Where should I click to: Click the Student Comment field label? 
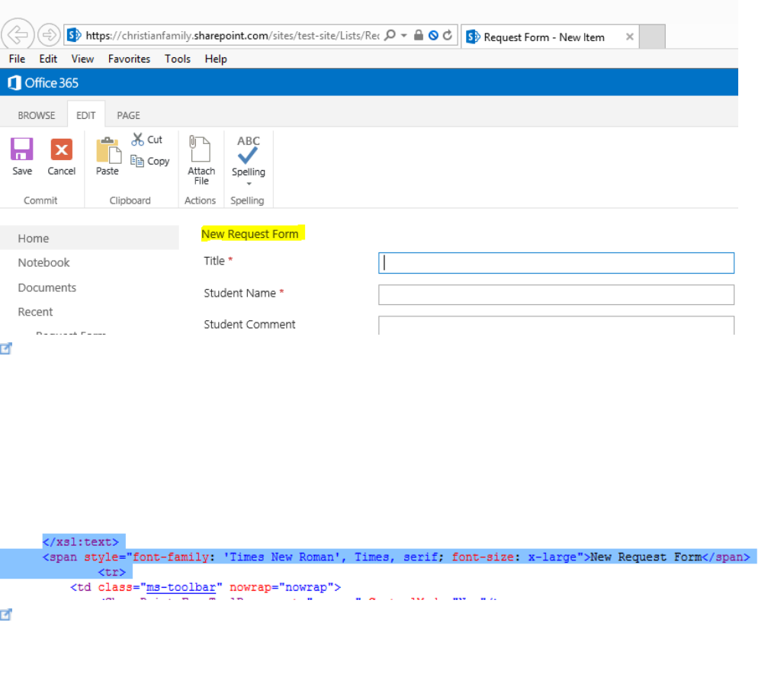coord(249,325)
